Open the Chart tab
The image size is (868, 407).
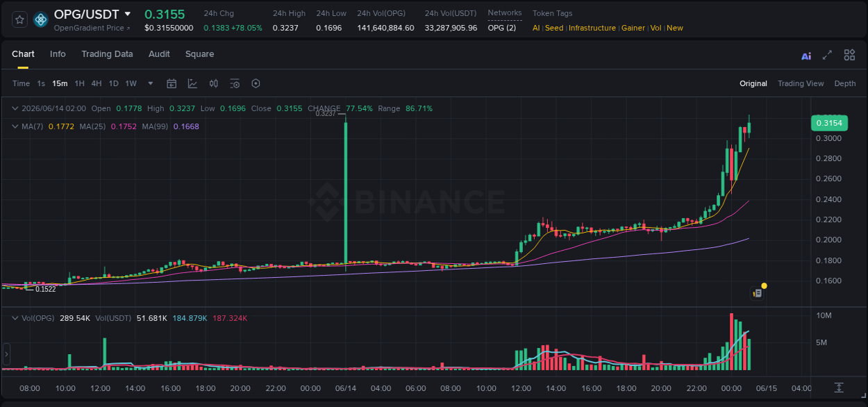23,54
